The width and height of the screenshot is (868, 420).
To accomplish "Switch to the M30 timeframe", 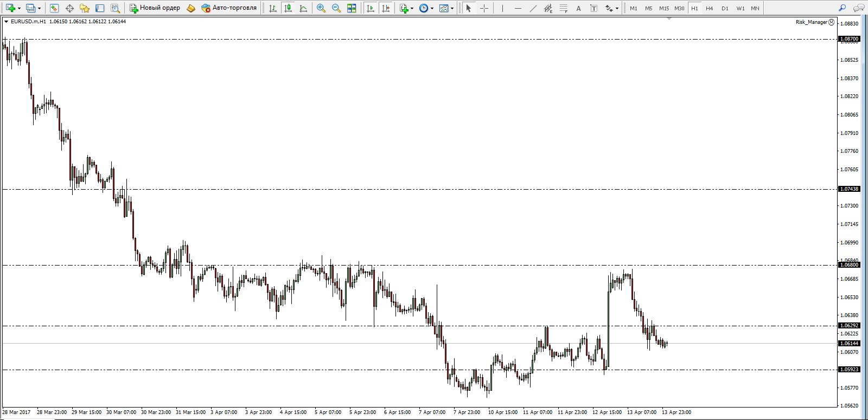I will tap(679, 8).
